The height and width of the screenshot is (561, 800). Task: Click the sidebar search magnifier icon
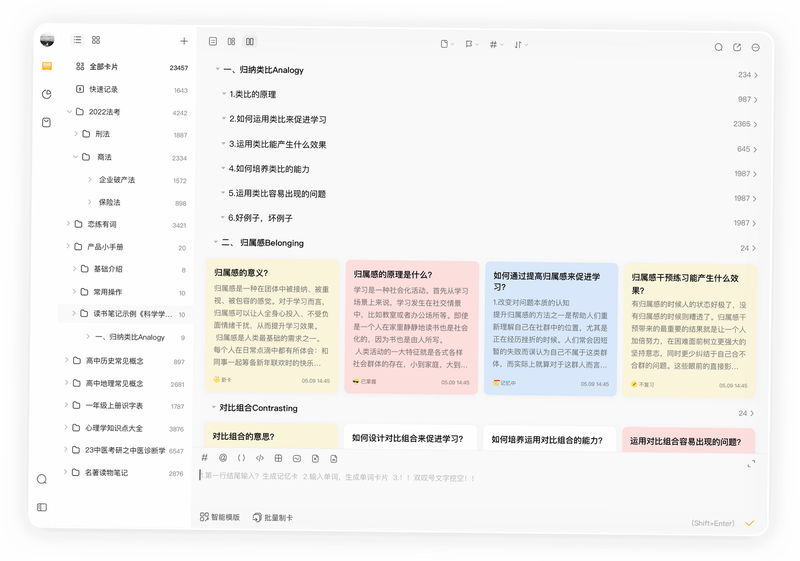pos(42,479)
